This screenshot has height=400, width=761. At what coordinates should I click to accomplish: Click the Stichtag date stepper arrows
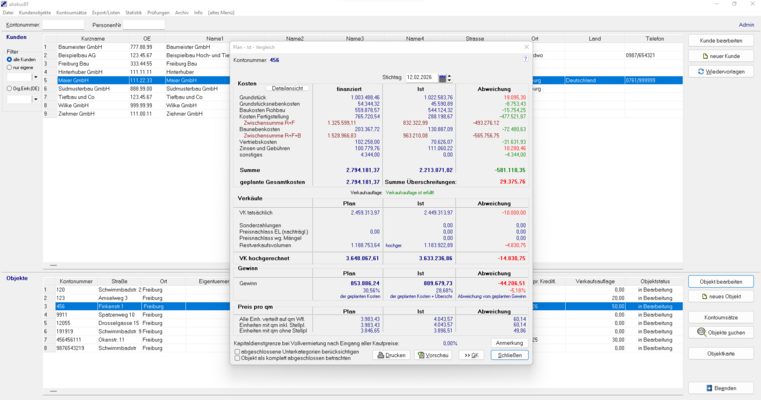pyautogui.click(x=449, y=77)
